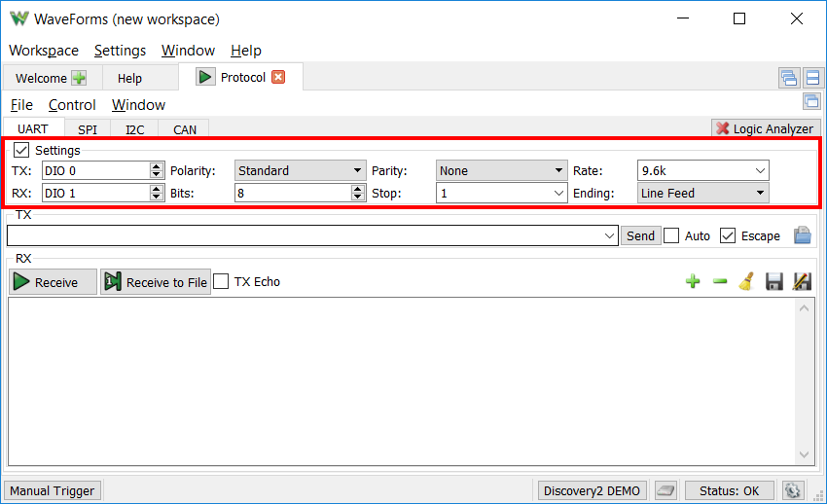The height and width of the screenshot is (504, 827).
Task: Click the RX area scroll up arrow
Action: point(805,307)
